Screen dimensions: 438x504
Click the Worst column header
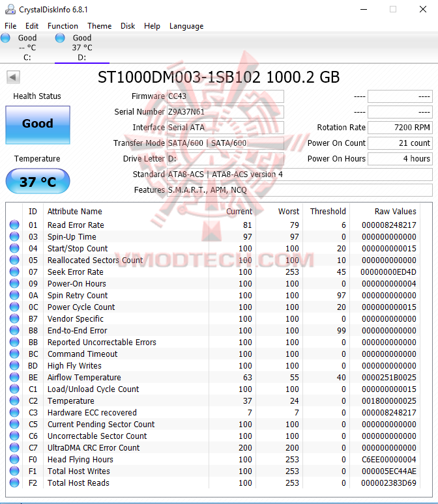tap(289, 211)
